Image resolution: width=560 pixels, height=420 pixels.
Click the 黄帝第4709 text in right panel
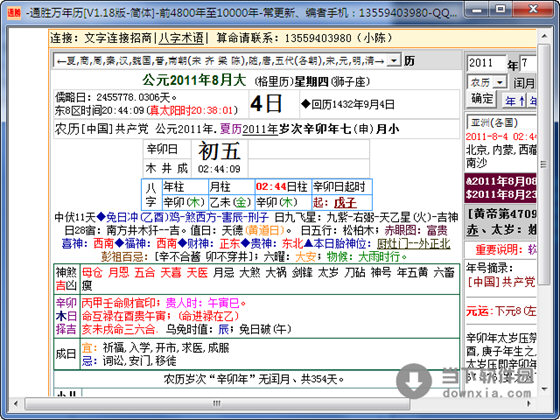(x=501, y=214)
